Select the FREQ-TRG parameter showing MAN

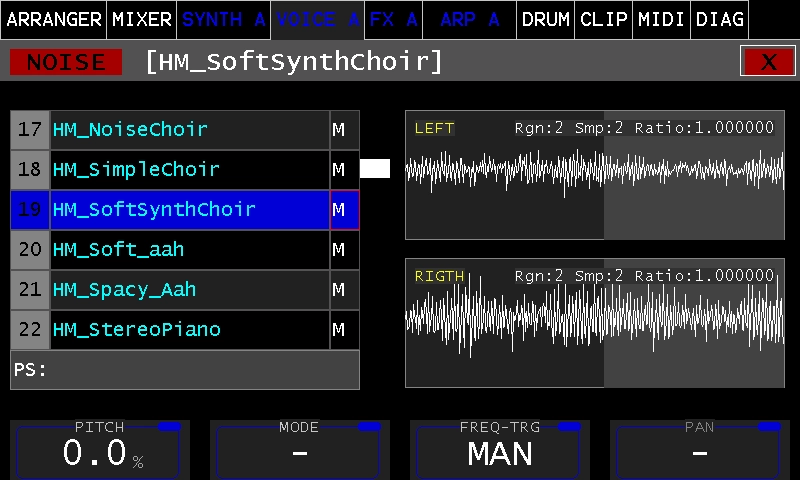499,450
